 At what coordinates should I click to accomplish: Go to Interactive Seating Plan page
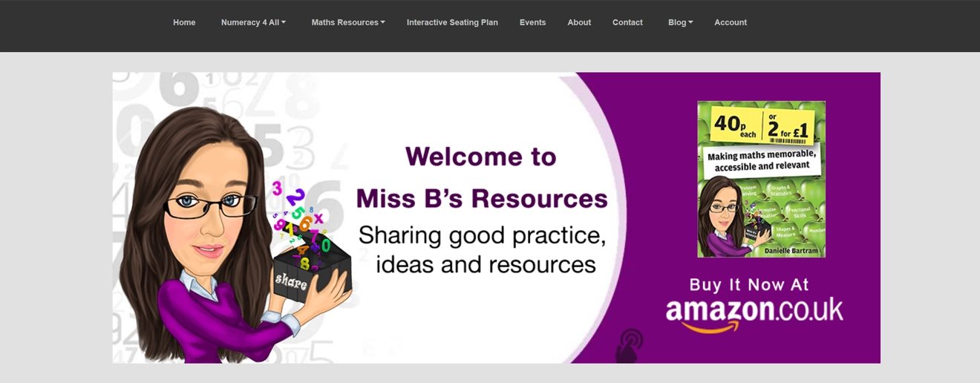452,22
